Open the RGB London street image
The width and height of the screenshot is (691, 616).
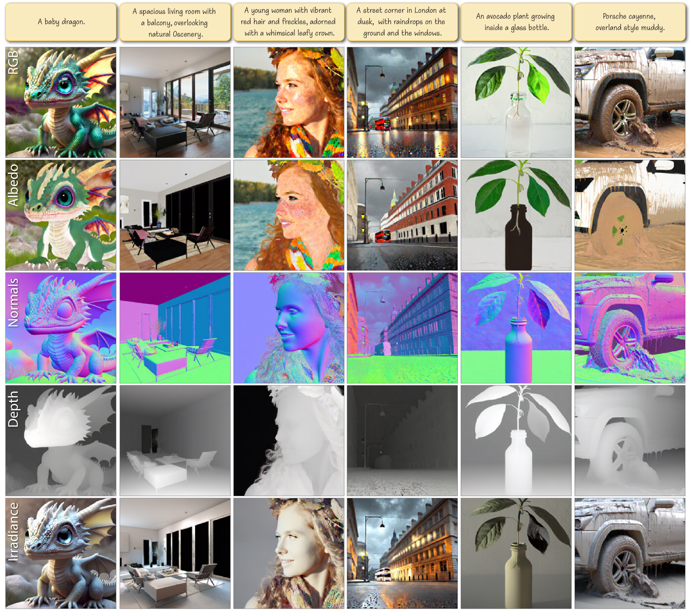click(x=402, y=102)
